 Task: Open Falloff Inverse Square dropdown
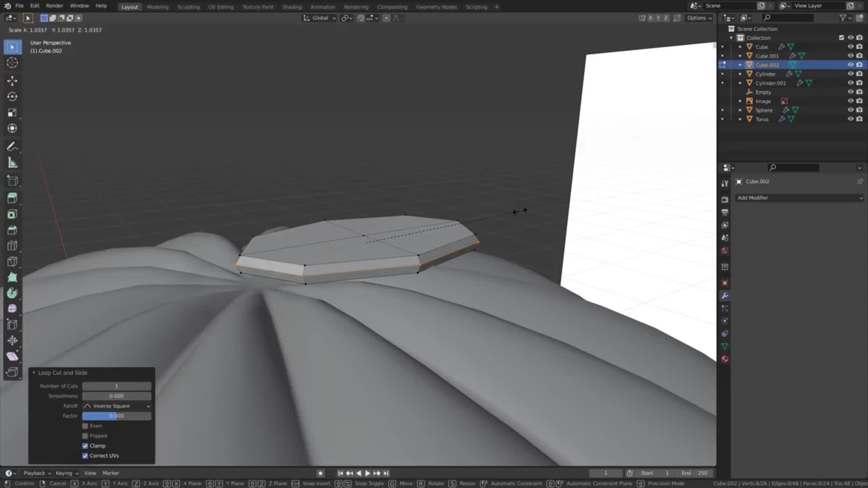(x=117, y=406)
